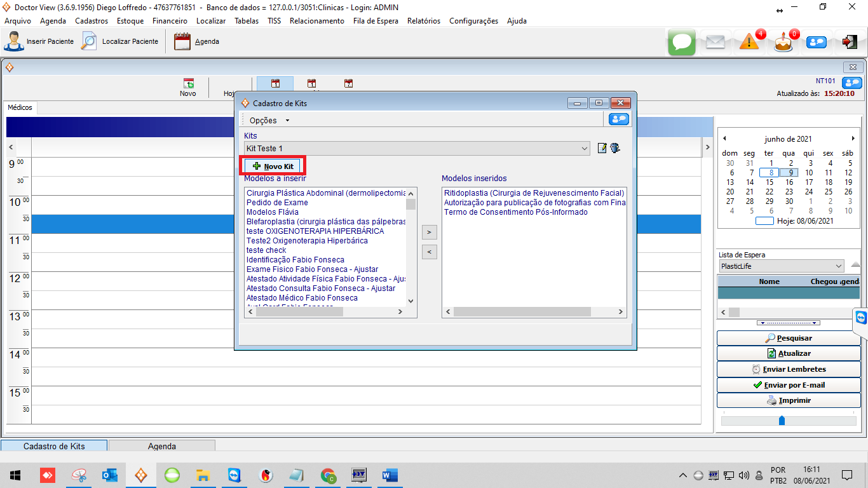Move selected model to inserted list with > button
868x488 pixels.
[x=429, y=233]
